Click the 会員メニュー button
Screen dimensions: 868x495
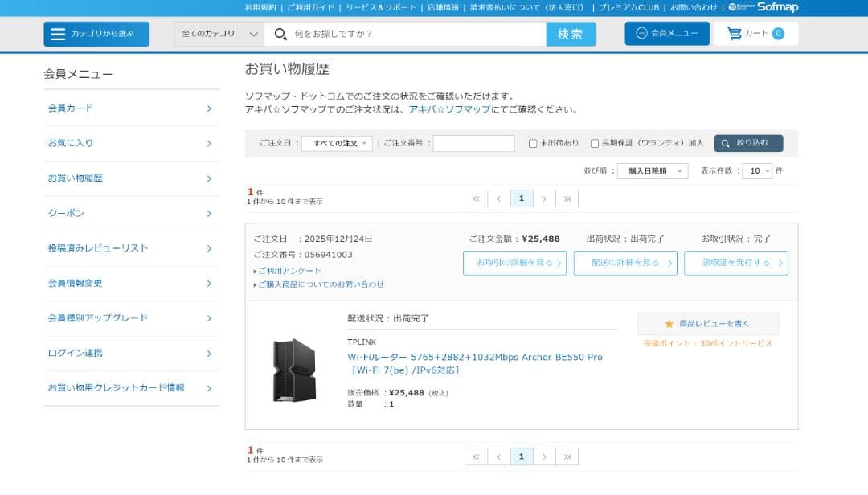pos(667,33)
